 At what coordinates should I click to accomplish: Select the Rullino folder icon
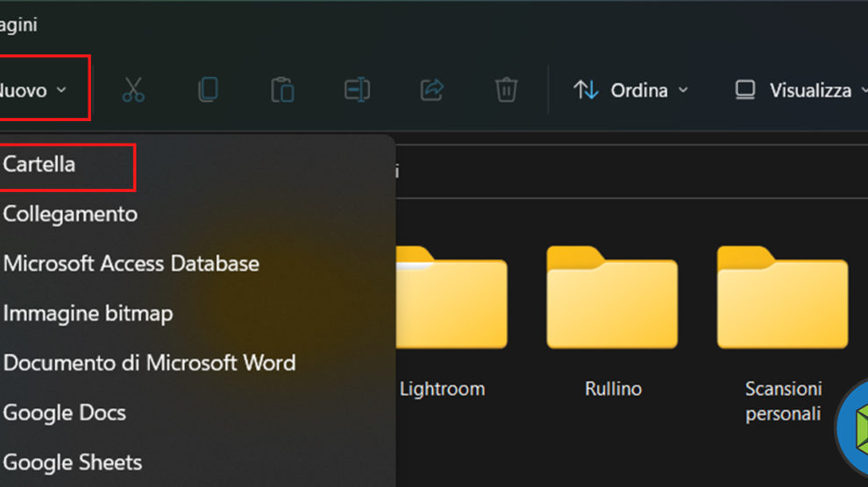coord(612,298)
